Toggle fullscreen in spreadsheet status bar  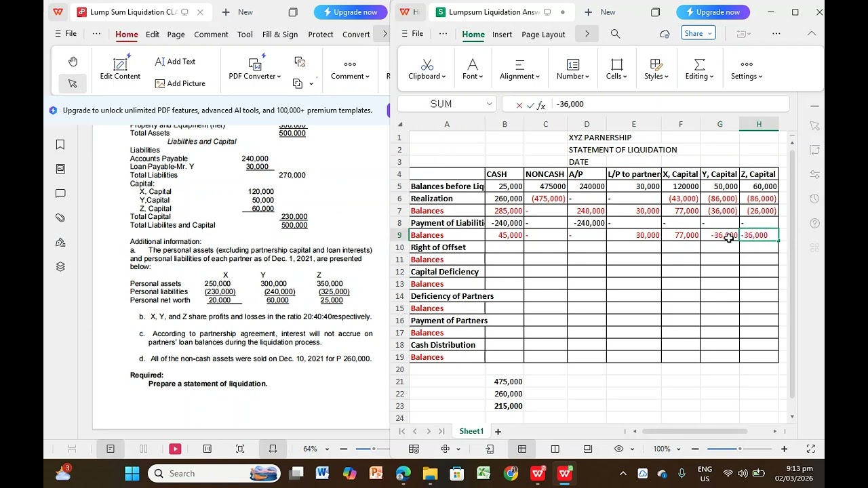[x=810, y=449]
